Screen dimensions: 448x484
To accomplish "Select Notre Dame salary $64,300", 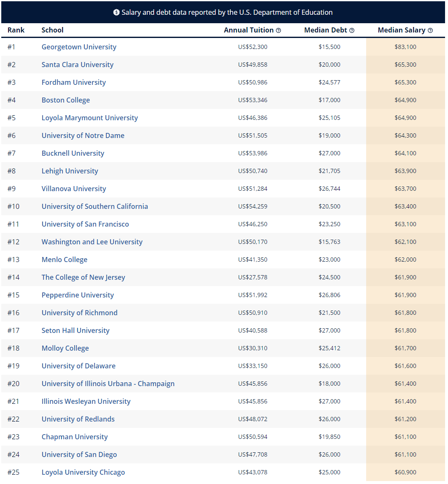I will click(405, 135).
